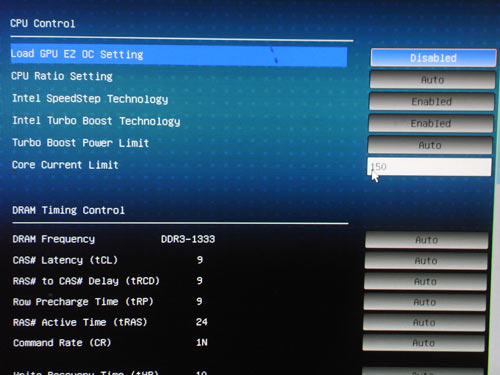Select the CPU Ratio Setting label

(x=62, y=76)
